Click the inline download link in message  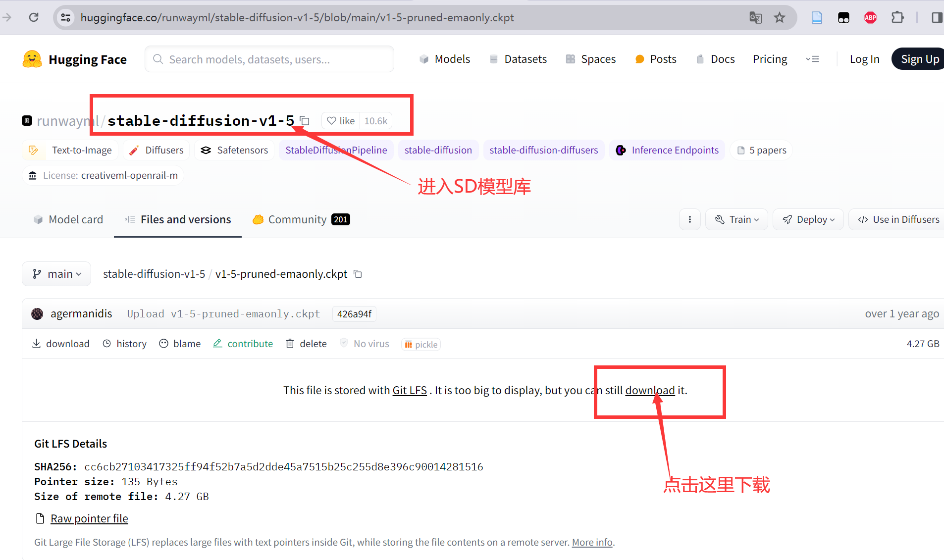650,390
